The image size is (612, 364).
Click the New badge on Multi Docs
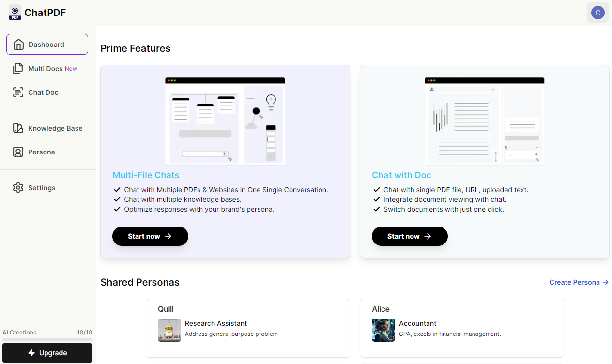click(x=71, y=69)
